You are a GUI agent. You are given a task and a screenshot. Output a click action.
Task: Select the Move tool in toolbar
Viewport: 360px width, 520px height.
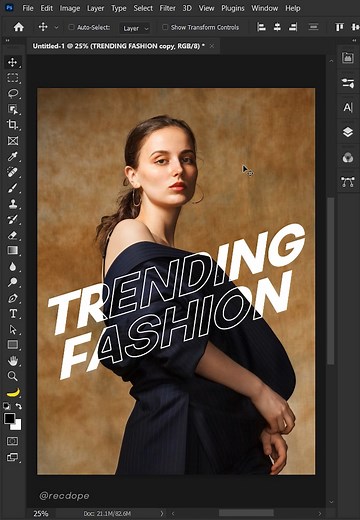coord(13,62)
